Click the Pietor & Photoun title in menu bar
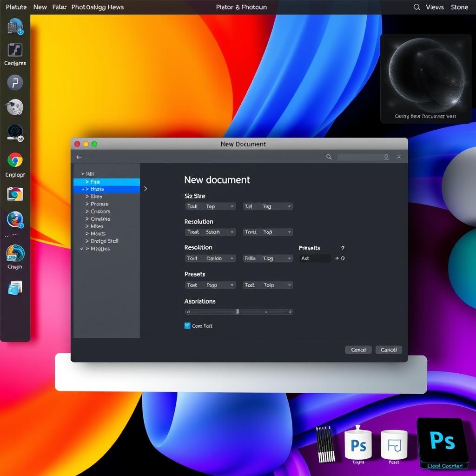476x476 pixels. point(241,7)
